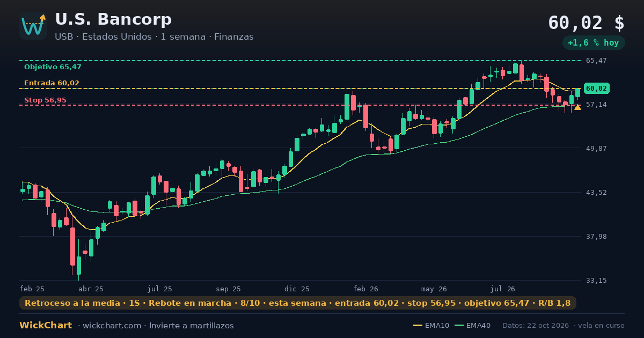Click the jul 25 date label
Image resolution: width=644 pixels, height=338 pixels.
[x=160, y=289]
